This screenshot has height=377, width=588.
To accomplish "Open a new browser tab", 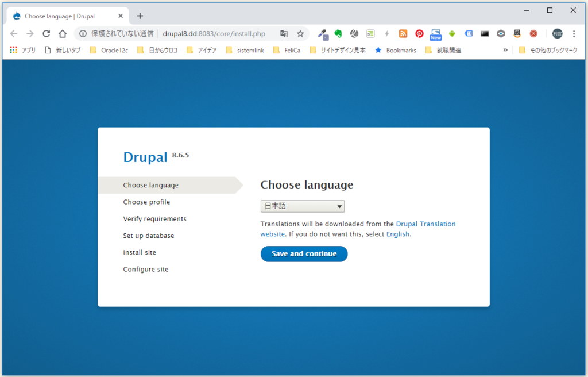I will tap(140, 16).
